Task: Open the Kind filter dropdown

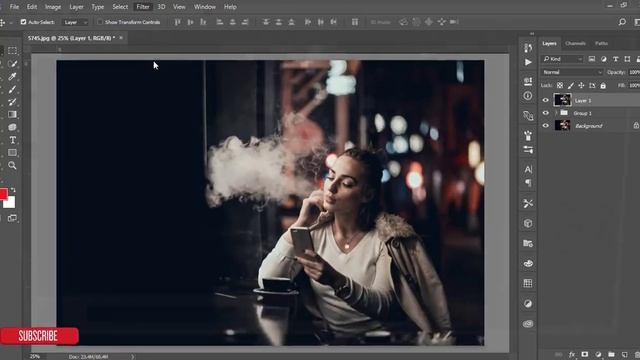Action: point(562,59)
